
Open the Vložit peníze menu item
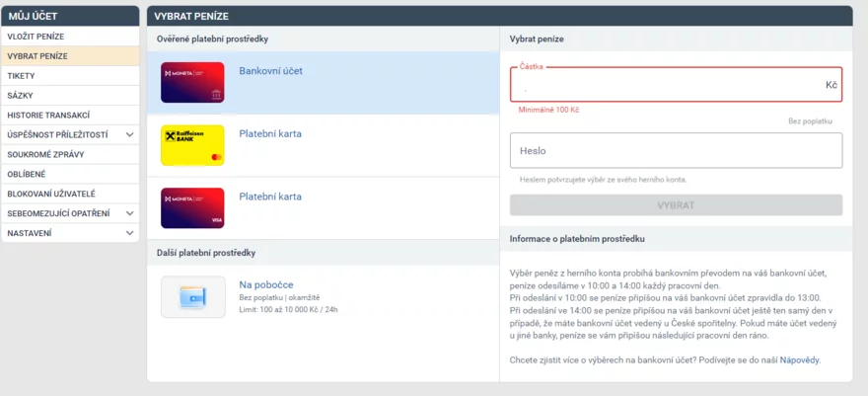(x=70, y=37)
